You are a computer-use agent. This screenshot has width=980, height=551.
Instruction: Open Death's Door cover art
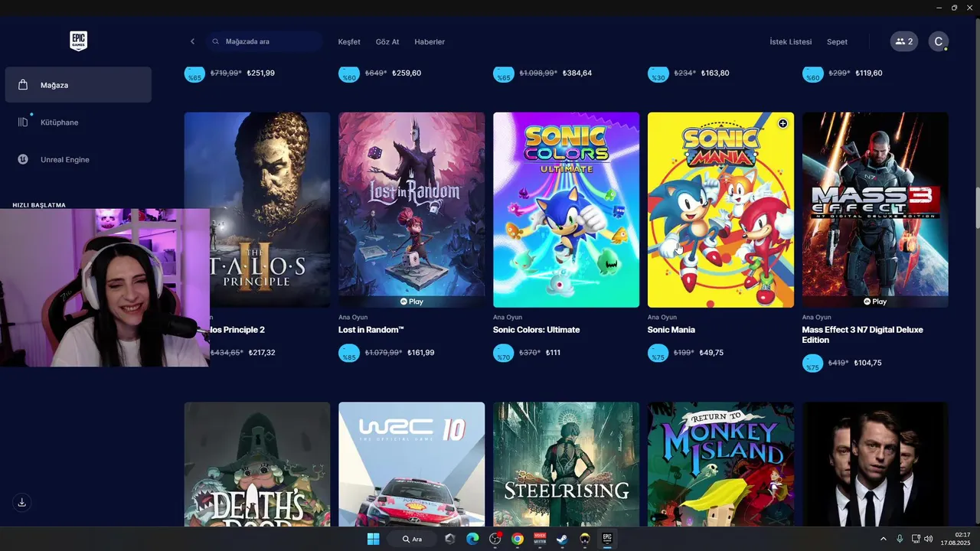tap(256, 464)
